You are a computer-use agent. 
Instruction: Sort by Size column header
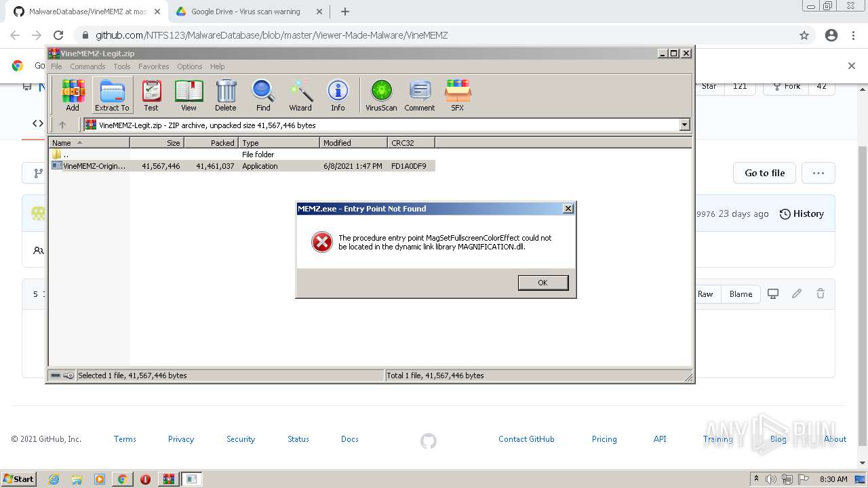coord(157,142)
